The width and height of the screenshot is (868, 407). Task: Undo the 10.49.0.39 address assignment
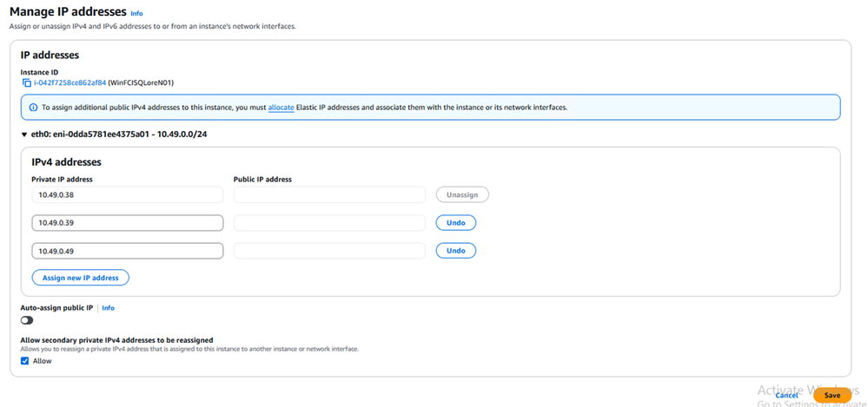[455, 223]
